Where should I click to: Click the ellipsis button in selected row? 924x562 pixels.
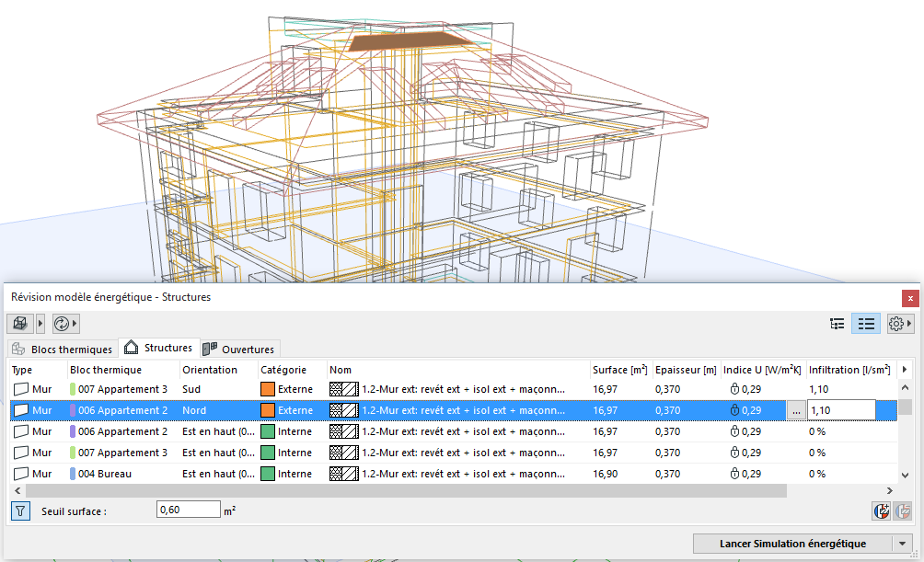[795, 411]
